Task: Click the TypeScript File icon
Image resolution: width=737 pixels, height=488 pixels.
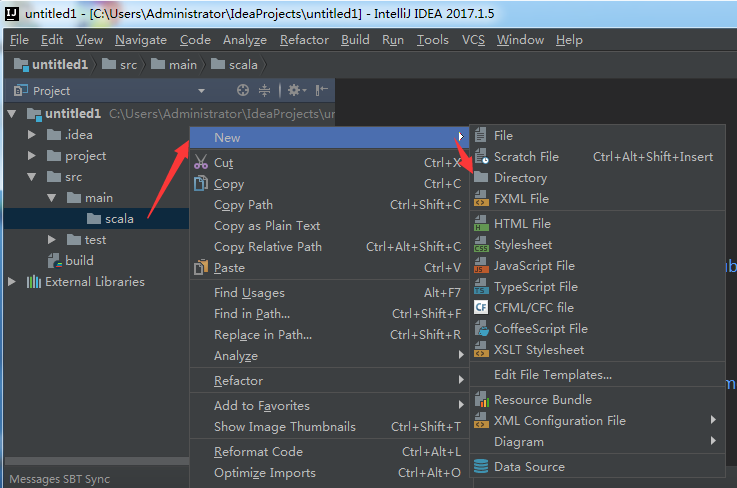Action: pyautogui.click(x=481, y=286)
